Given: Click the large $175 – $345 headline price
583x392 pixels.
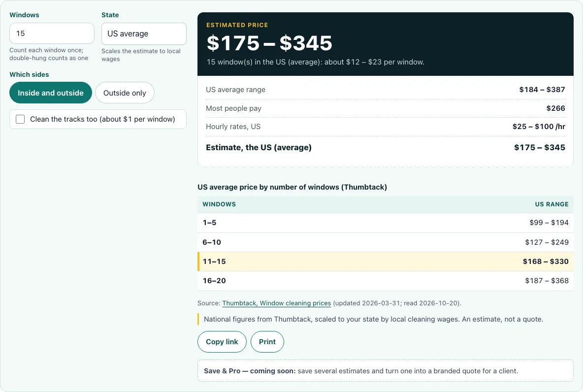Looking at the screenshot, I should 269,43.
